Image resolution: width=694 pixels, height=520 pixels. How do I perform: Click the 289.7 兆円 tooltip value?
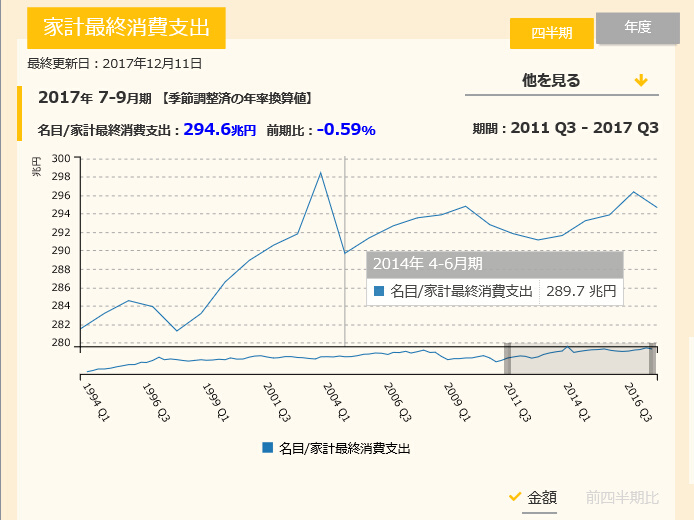click(x=581, y=291)
